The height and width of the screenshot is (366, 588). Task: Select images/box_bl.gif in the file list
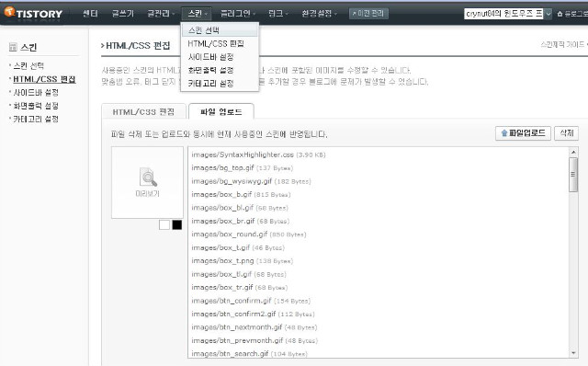(240, 208)
